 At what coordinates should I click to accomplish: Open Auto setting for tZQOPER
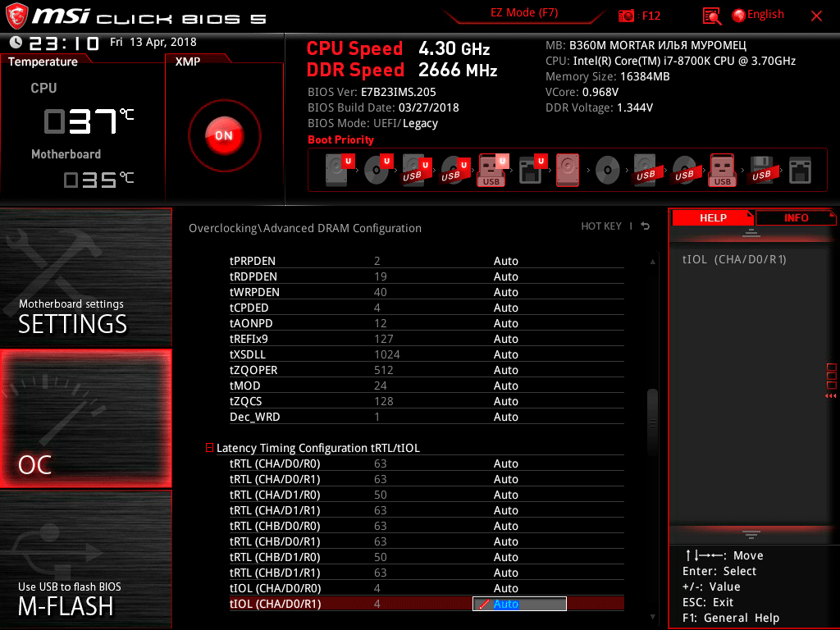point(505,370)
